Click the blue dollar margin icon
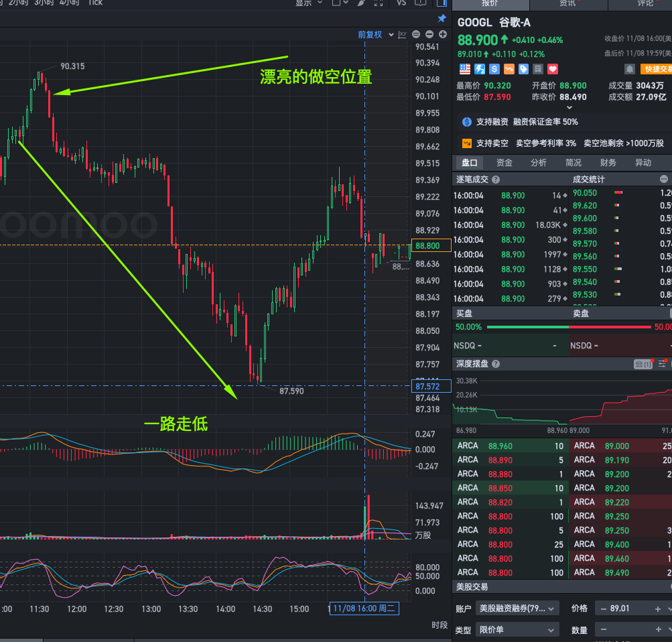 click(x=494, y=69)
